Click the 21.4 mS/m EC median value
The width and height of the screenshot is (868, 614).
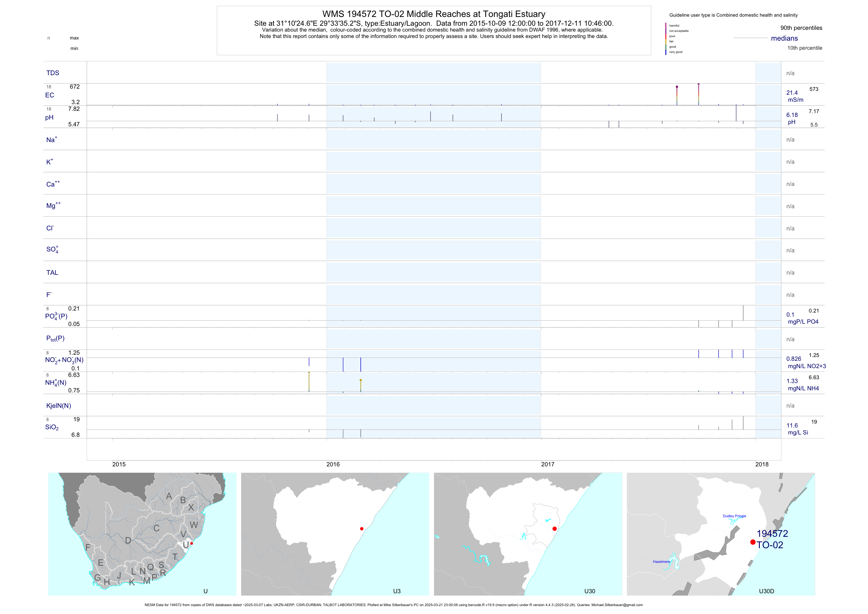792,93
